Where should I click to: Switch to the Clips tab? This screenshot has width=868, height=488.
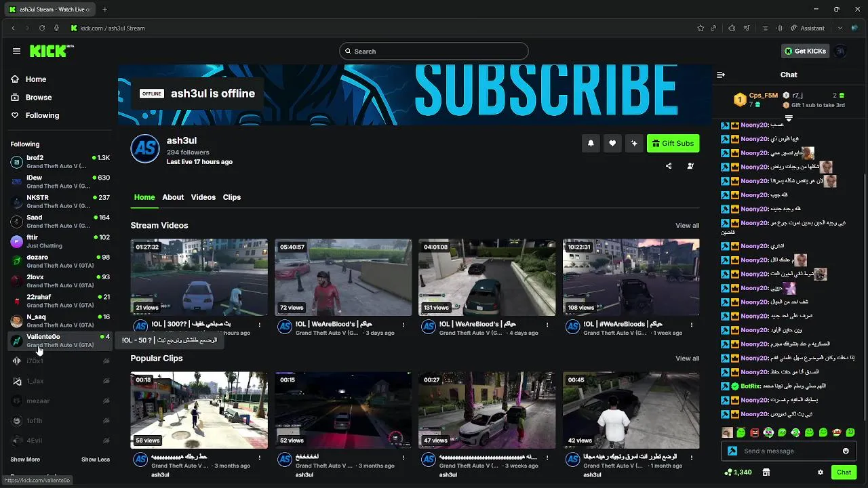click(232, 197)
